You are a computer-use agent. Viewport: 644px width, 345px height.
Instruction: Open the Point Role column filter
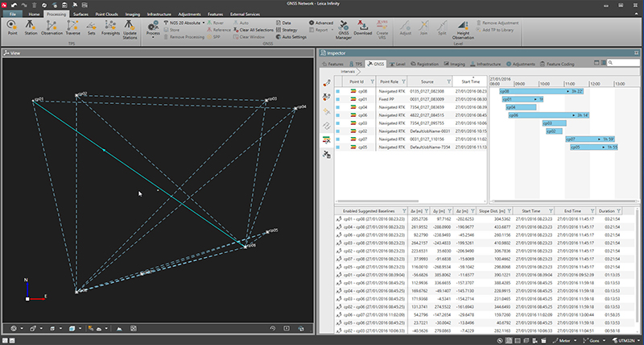click(x=403, y=81)
